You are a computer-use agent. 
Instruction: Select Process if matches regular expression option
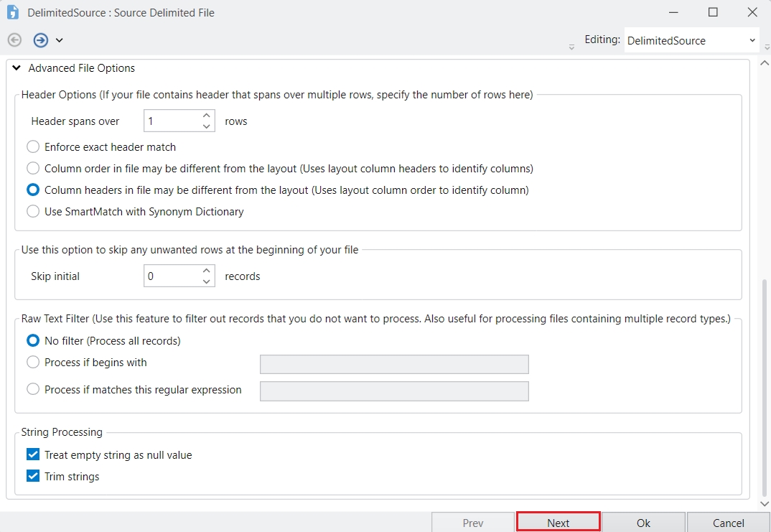[x=33, y=390]
